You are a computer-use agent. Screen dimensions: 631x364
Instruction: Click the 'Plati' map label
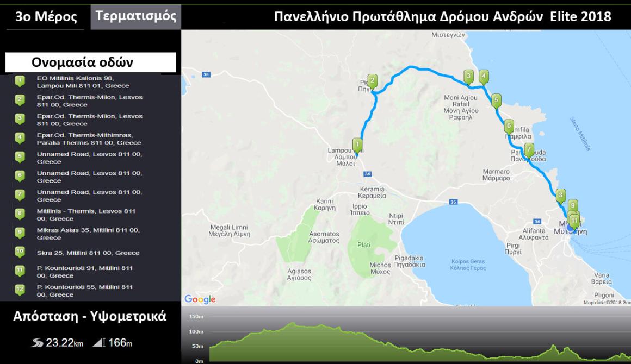tap(364, 244)
